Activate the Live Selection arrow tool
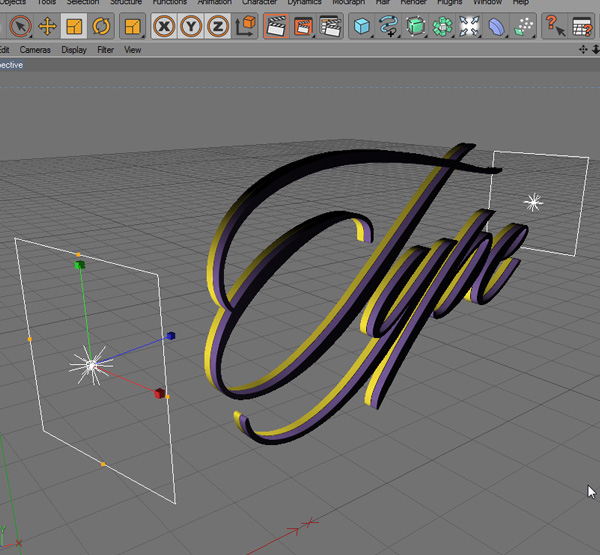 tap(20, 27)
